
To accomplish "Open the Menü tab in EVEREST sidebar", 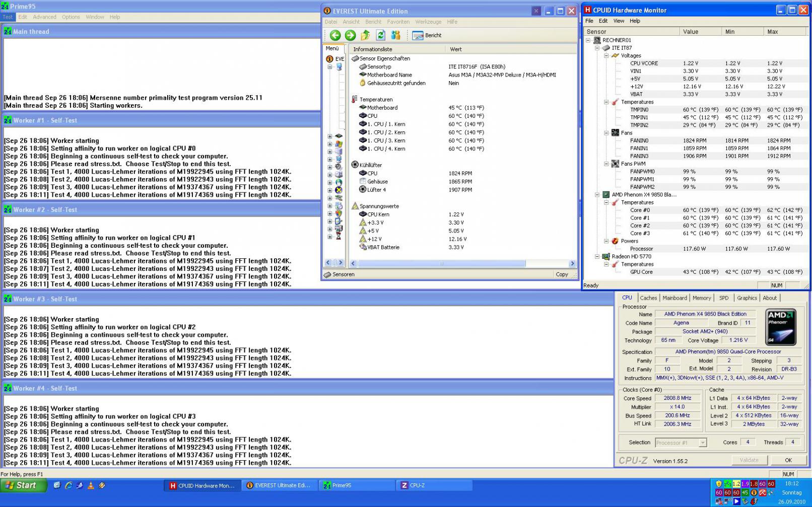I will [x=332, y=49].
